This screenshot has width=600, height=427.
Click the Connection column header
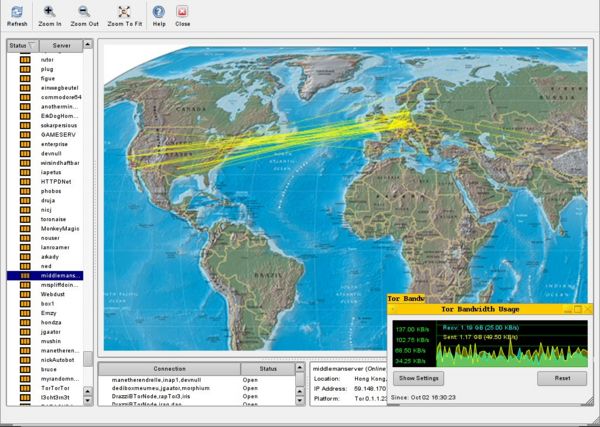click(x=170, y=369)
